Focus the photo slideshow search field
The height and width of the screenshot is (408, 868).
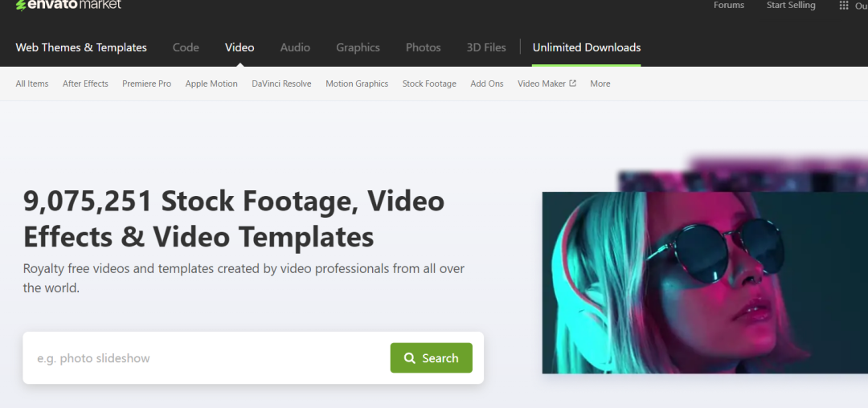point(207,357)
